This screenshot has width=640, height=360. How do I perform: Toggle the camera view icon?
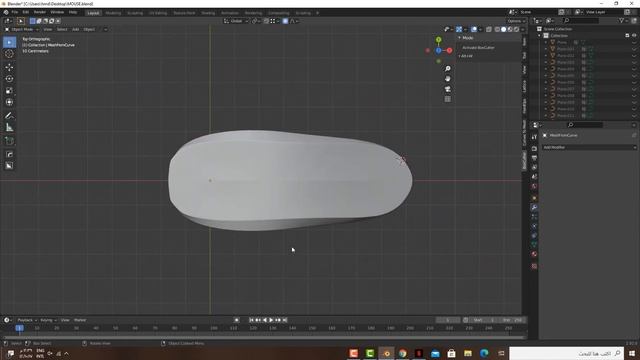point(448,89)
